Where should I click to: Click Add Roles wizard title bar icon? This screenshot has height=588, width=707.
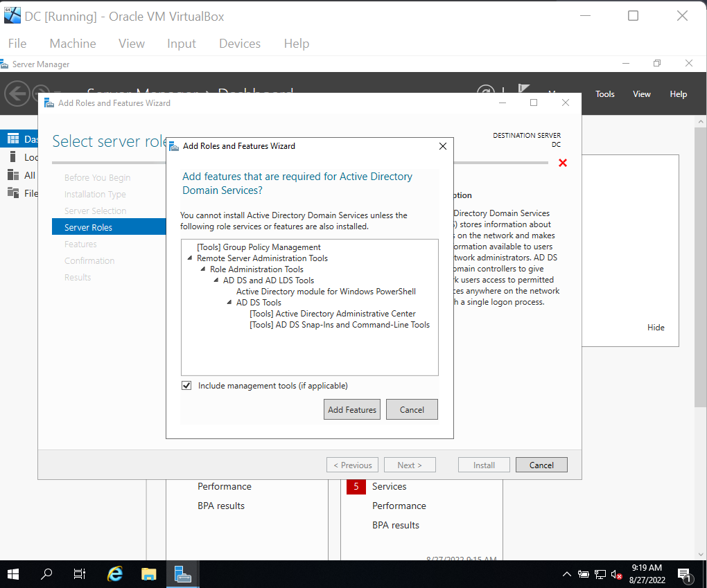pyautogui.click(x=49, y=103)
